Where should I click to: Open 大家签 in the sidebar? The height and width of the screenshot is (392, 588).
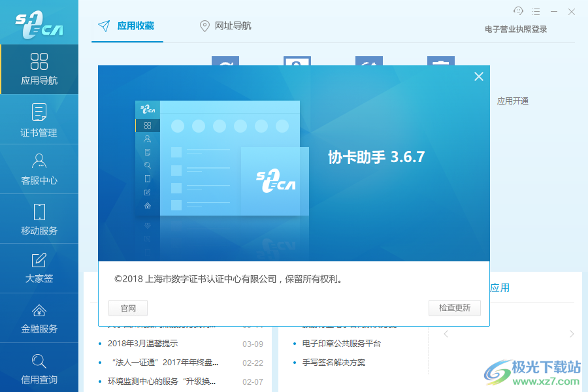pos(39,269)
